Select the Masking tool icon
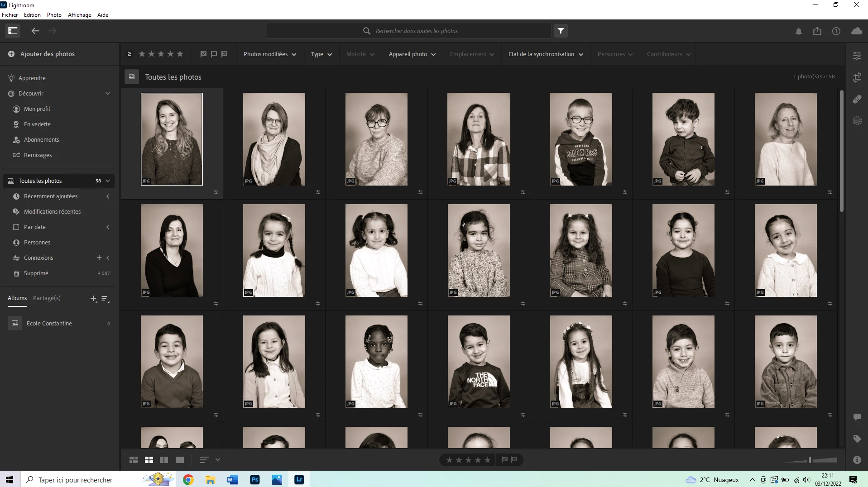The height and width of the screenshot is (487, 868). click(857, 121)
